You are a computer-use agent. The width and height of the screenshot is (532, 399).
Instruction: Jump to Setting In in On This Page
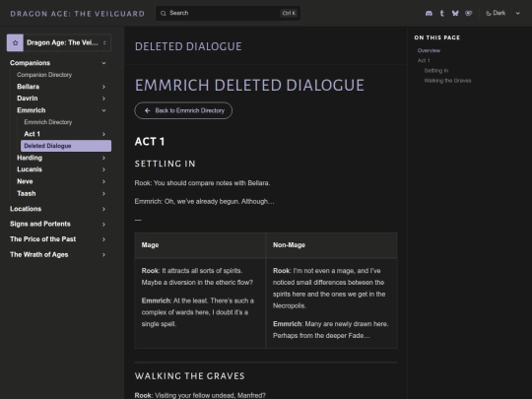coord(436,71)
